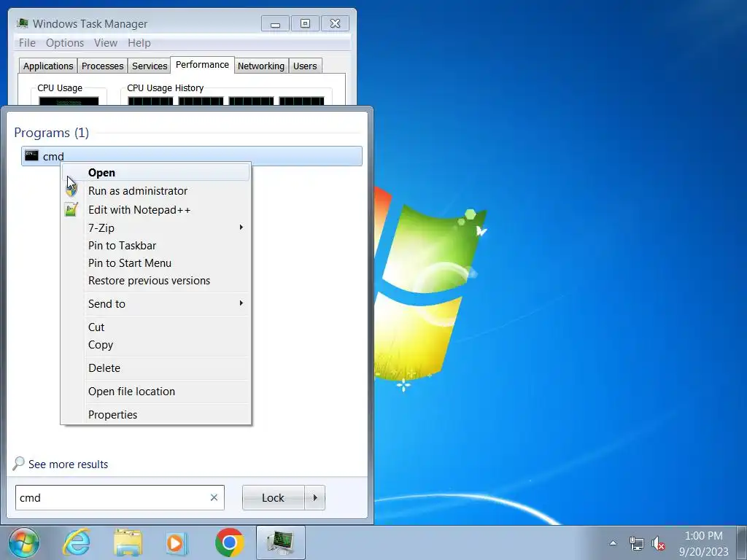
Task: Switch to the Processes tab
Action: click(102, 66)
